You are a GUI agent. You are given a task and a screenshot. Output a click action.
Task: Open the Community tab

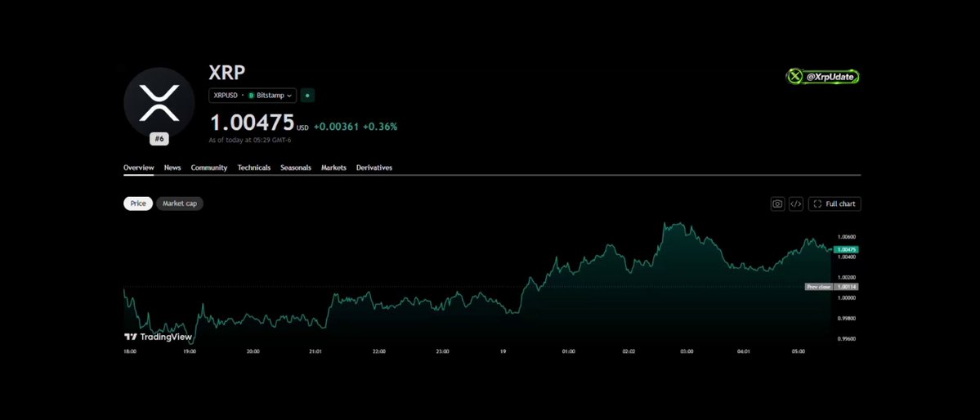pos(208,168)
